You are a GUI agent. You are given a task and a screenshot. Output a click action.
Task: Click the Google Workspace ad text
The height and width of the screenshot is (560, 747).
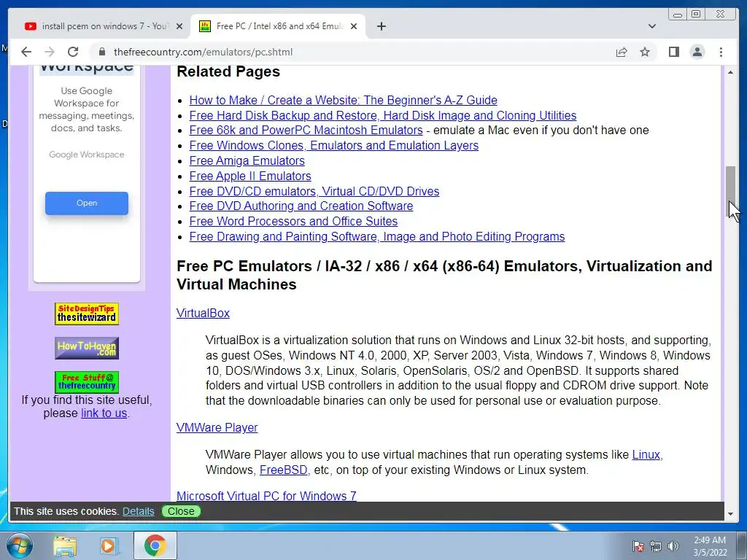pos(87,109)
